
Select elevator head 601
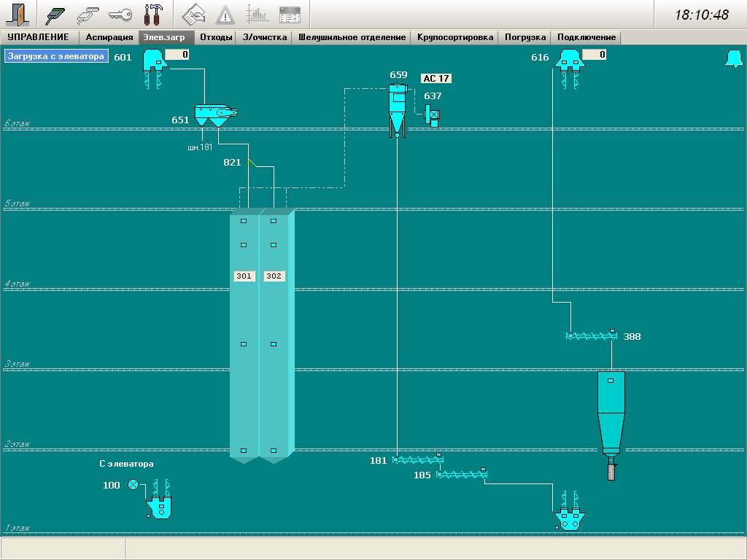point(155,60)
